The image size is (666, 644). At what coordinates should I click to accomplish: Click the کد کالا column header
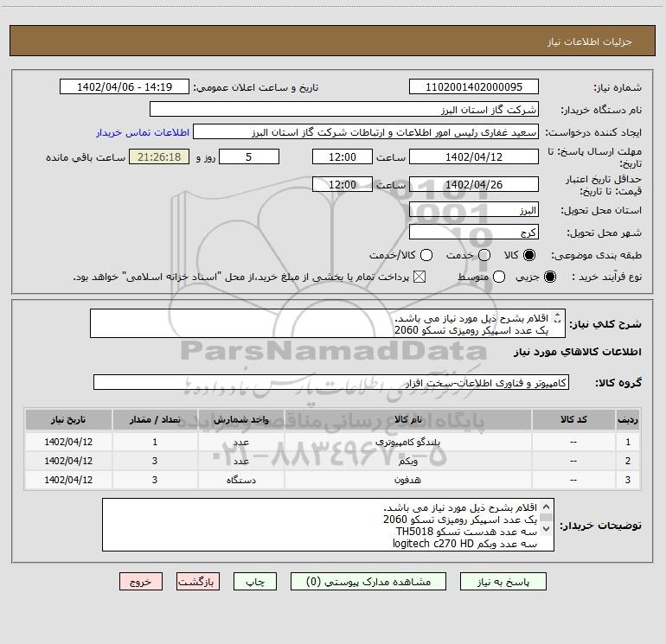(573, 419)
